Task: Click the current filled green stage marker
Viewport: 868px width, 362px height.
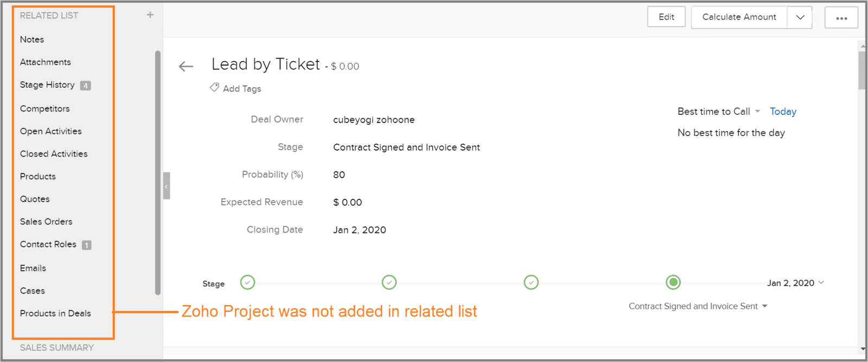Action: coord(673,282)
